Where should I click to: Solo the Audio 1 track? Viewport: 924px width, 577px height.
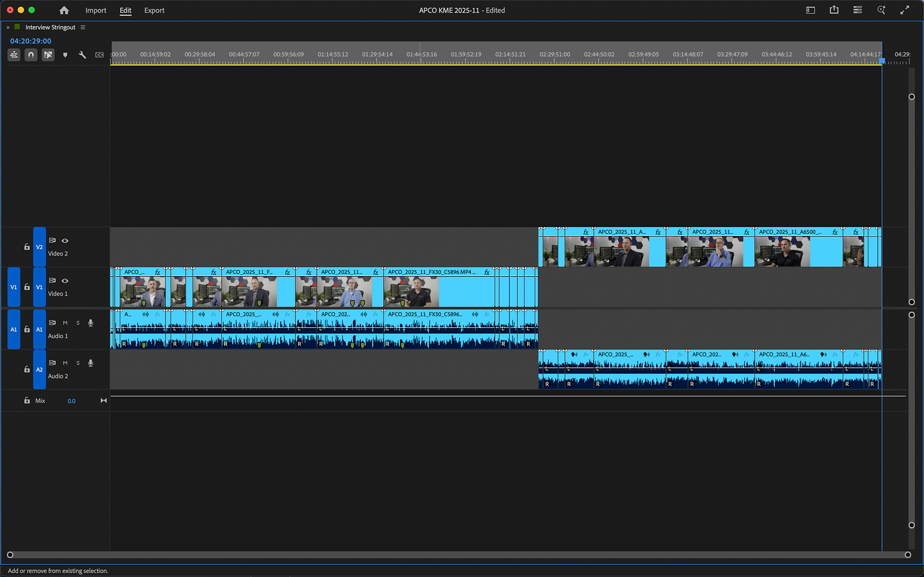click(77, 323)
